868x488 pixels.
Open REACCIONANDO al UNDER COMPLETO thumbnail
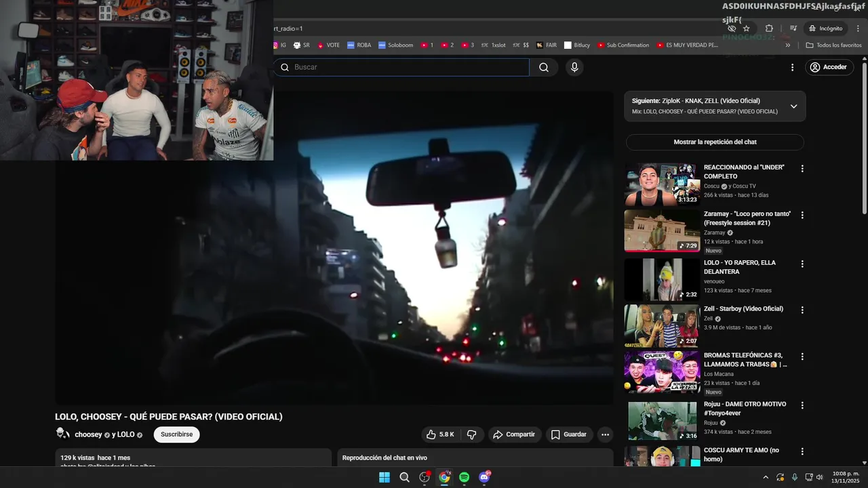662,184
